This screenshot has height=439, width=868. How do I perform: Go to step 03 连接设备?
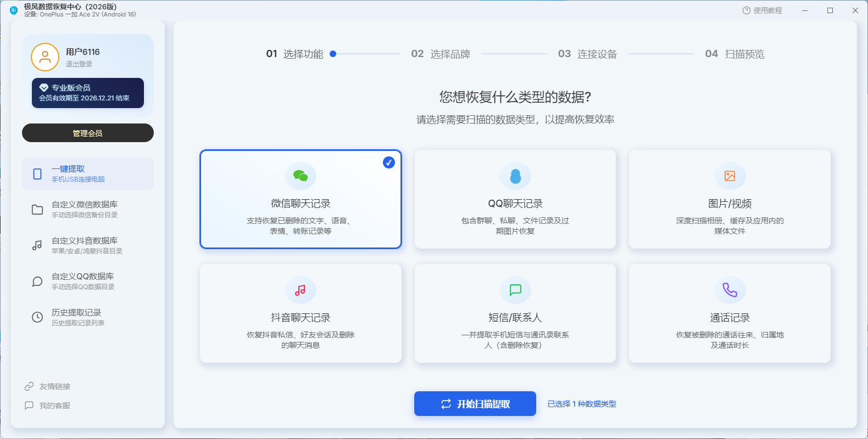click(x=587, y=54)
